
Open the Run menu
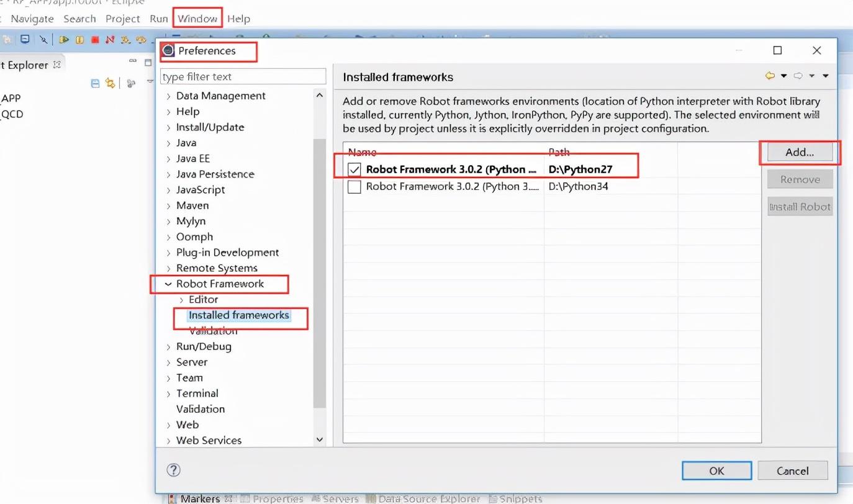pos(159,19)
